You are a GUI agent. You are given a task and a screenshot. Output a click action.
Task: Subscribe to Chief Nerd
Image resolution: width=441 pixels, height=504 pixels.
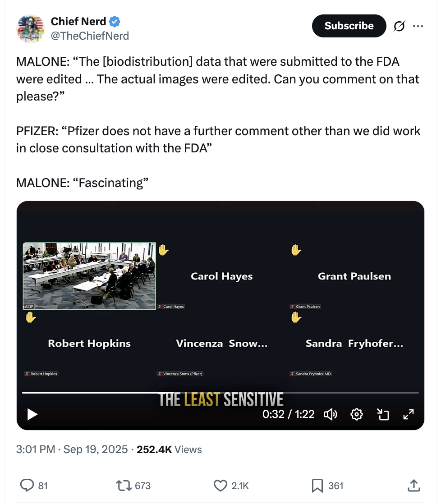349,26
